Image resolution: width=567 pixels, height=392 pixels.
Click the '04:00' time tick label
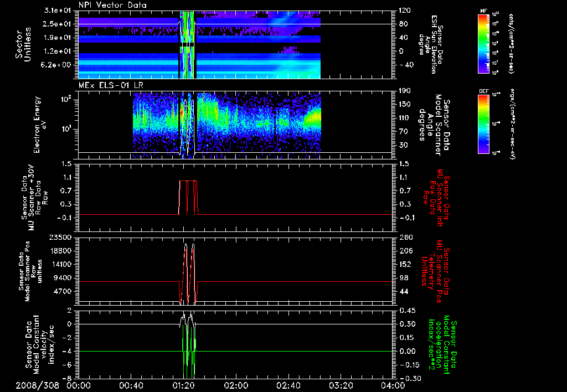(x=394, y=385)
